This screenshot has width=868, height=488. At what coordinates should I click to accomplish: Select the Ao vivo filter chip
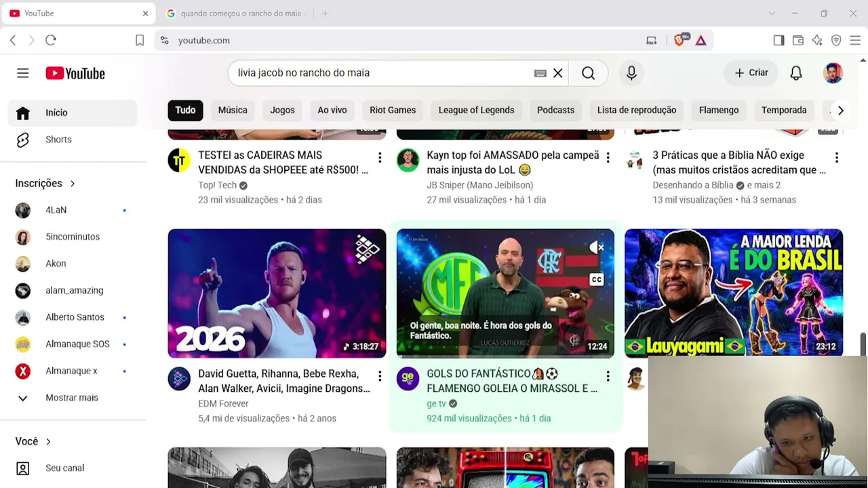[332, 110]
